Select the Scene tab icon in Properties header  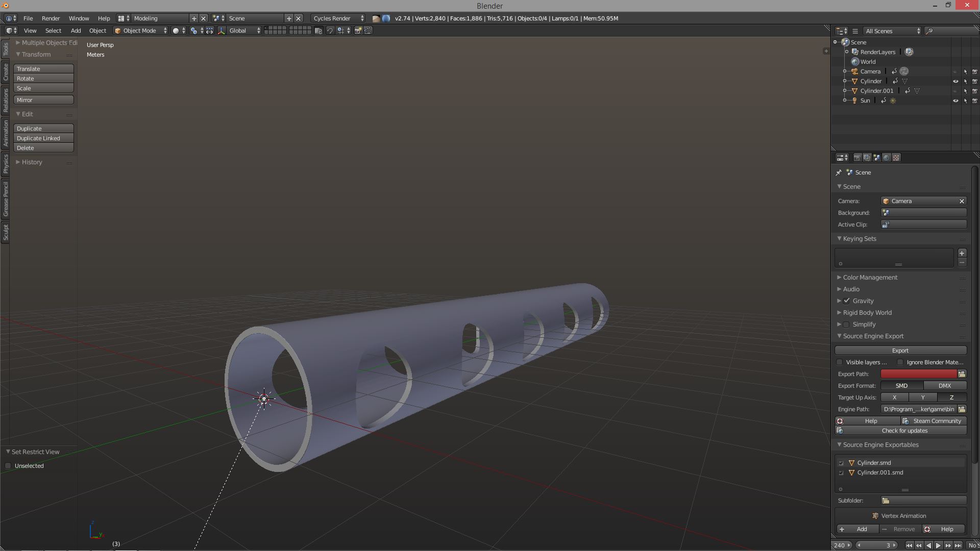876,157
